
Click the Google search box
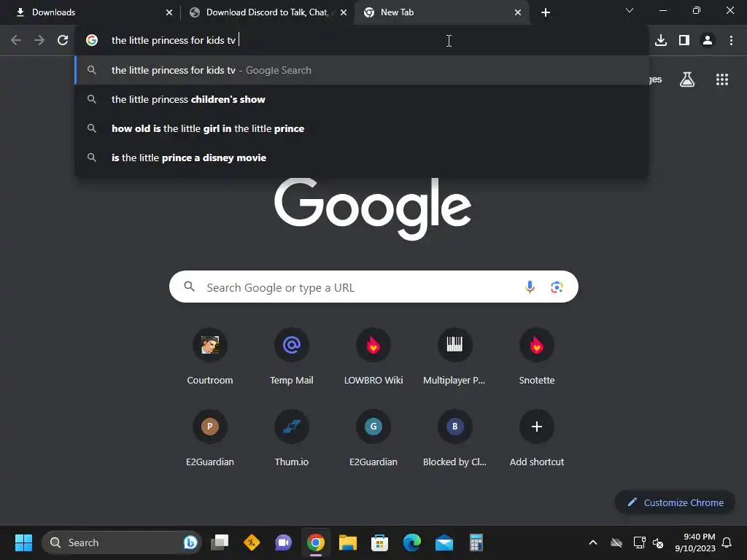[x=373, y=287]
